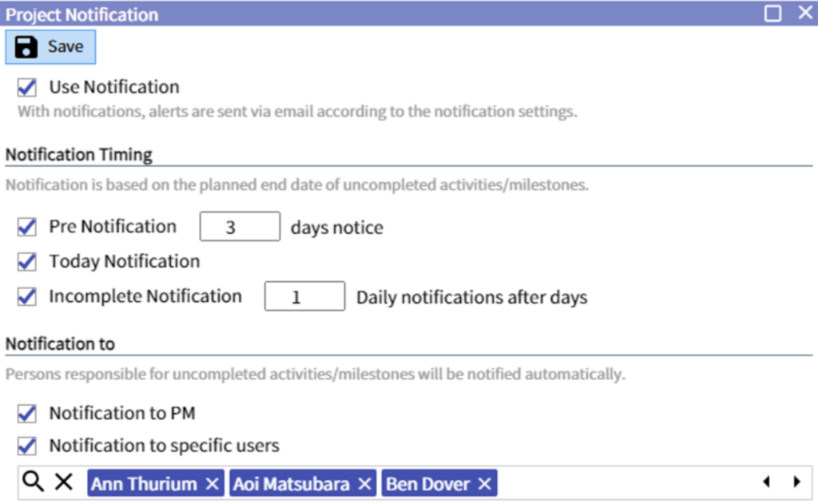Click the floppy disk Save icon

tap(26, 47)
